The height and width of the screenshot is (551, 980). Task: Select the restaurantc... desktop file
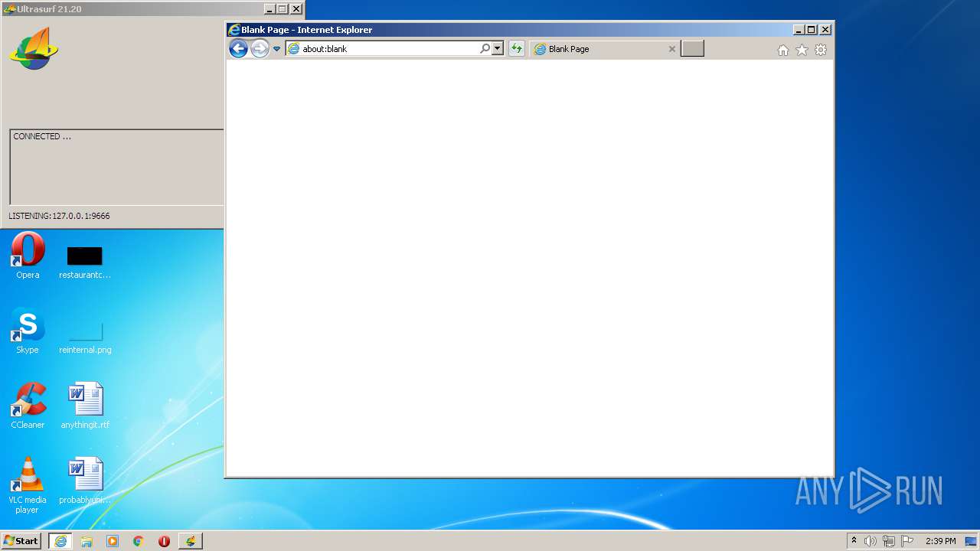pos(85,261)
